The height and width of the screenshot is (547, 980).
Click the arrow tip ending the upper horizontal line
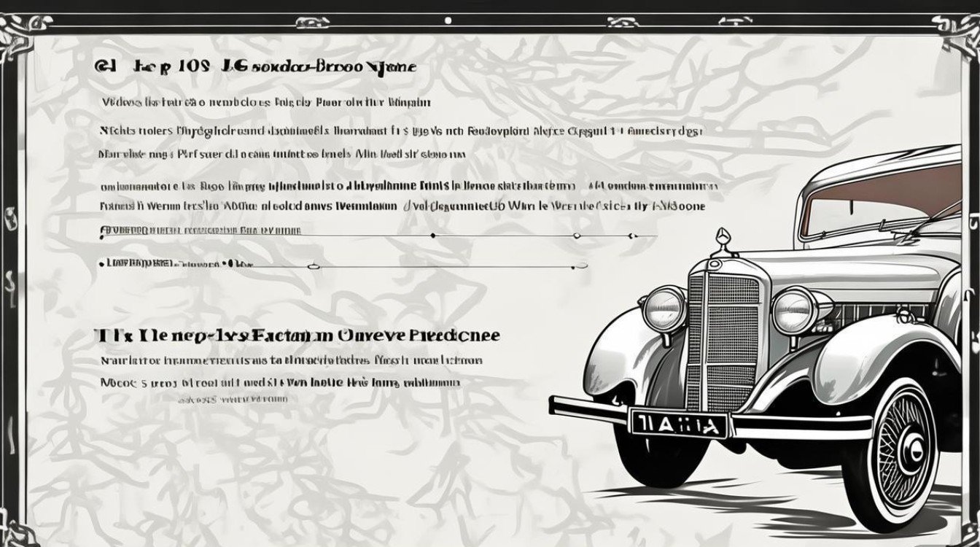pos(633,236)
